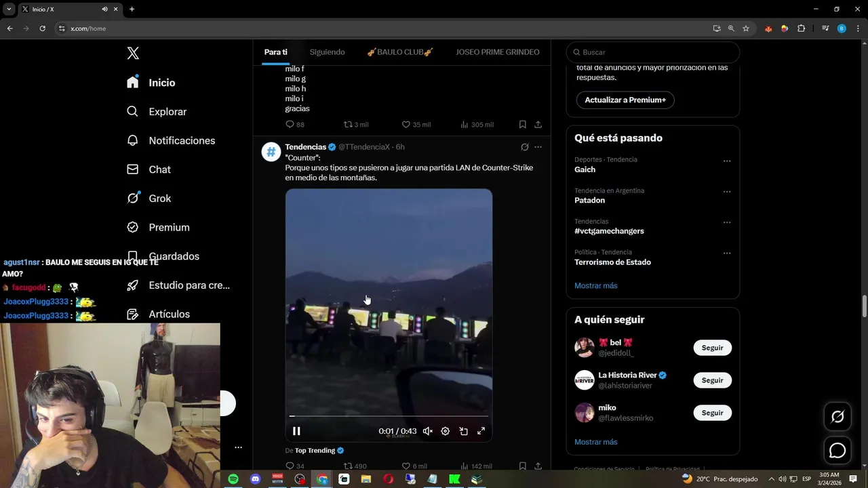The width and height of the screenshot is (868, 488).
Task: Mute tab audio icon on X tab
Action: 104,9
